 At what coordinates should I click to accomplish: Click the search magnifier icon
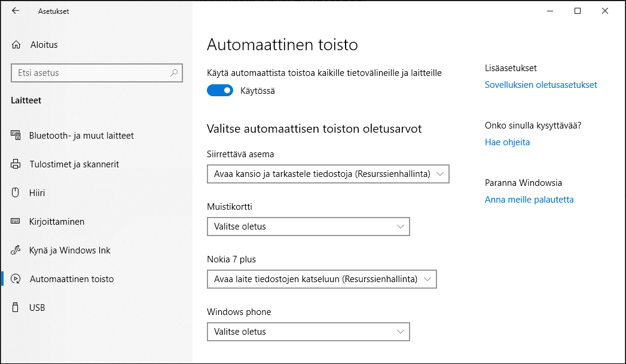[x=174, y=73]
